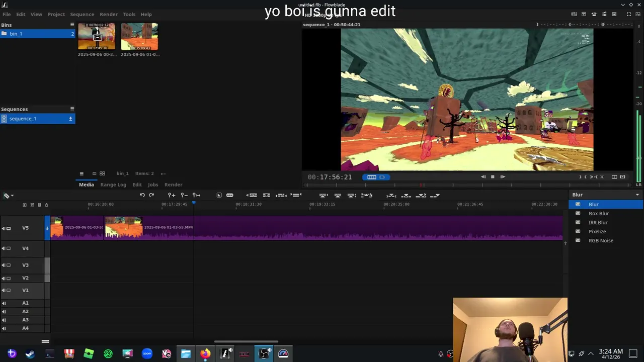Screen dimensions: 644x362
Task: Switch to the Range Log tab
Action: coord(113,185)
